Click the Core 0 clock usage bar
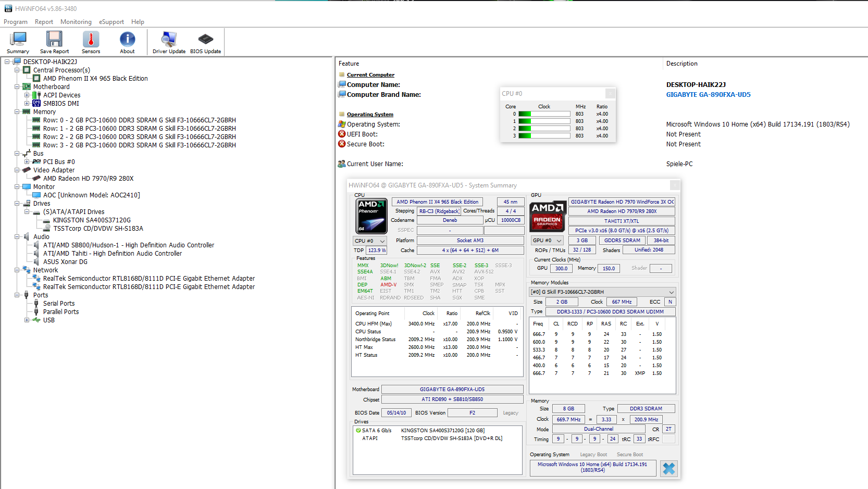Viewport: 868px width, 489px height. [x=544, y=114]
